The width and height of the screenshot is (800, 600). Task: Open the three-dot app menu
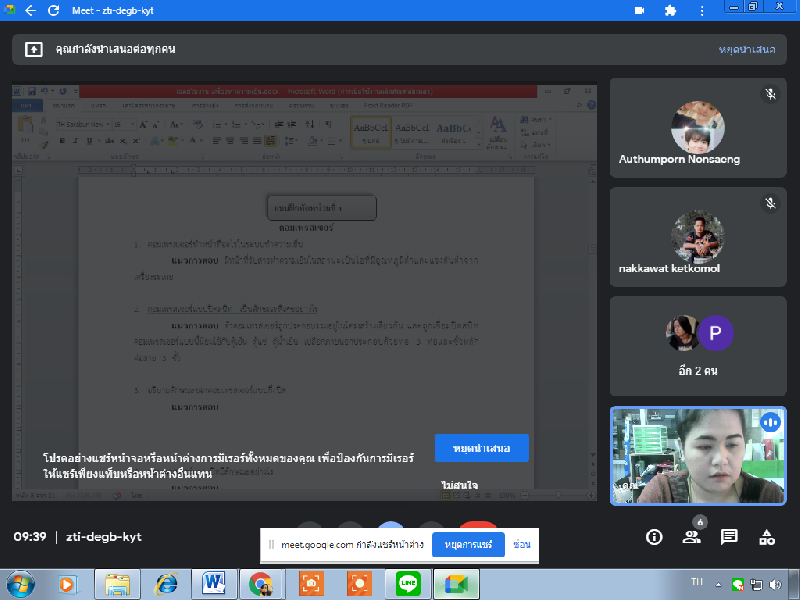700,10
